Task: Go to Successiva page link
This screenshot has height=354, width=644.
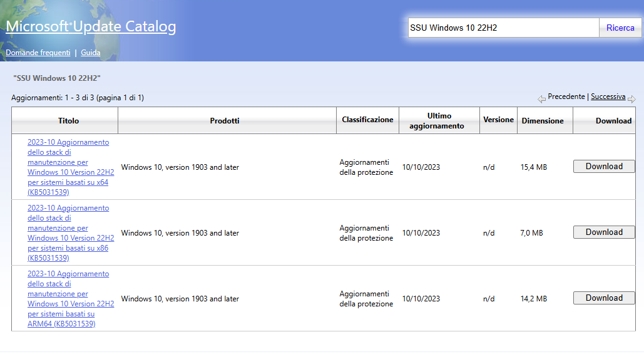Action: pos(608,96)
